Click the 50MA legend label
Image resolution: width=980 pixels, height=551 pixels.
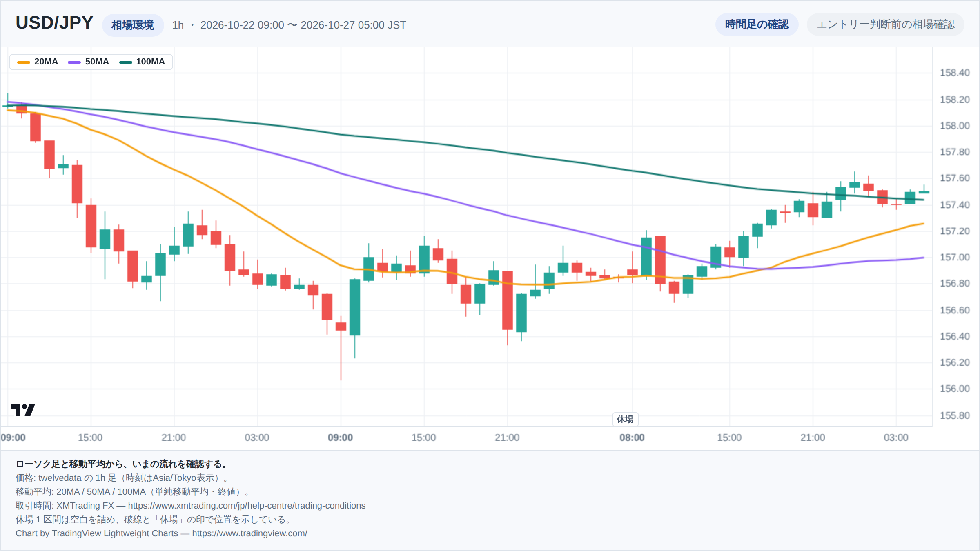pos(97,62)
